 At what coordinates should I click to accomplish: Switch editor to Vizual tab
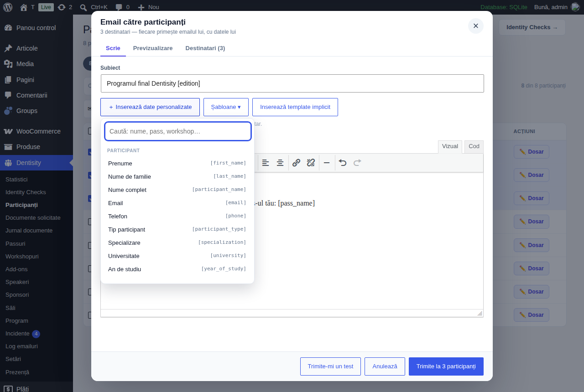coord(450,146)
